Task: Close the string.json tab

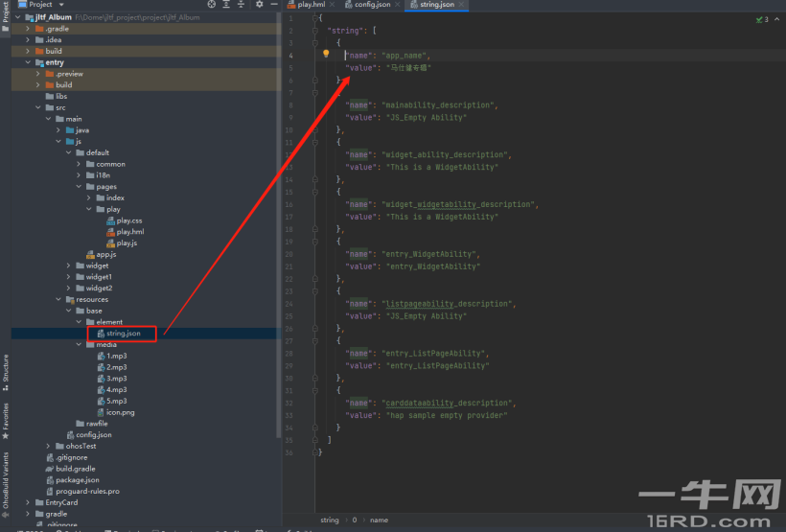Action: click(x=461, y=5)
